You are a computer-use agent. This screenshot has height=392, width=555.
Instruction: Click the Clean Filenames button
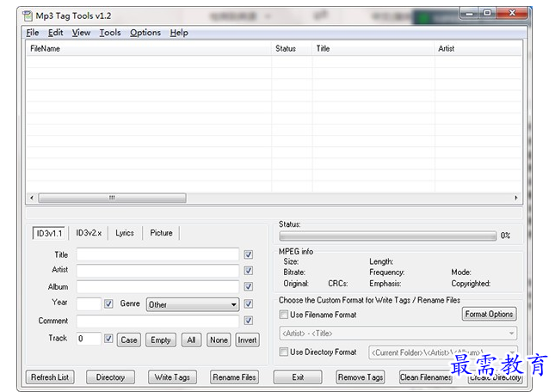point(425,377)
